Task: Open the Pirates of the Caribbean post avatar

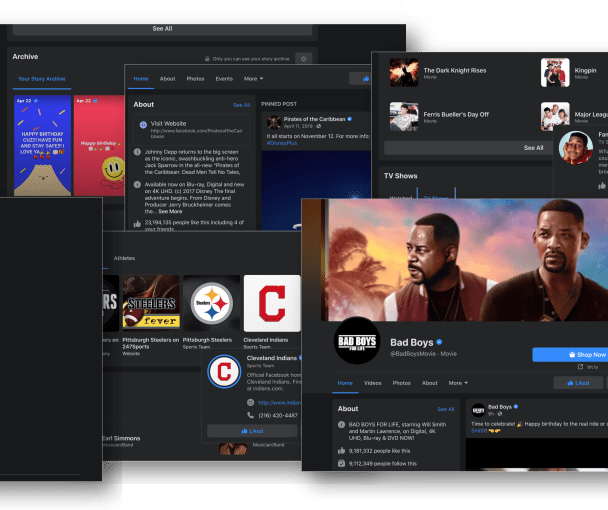Action: [x=274, y=122]
